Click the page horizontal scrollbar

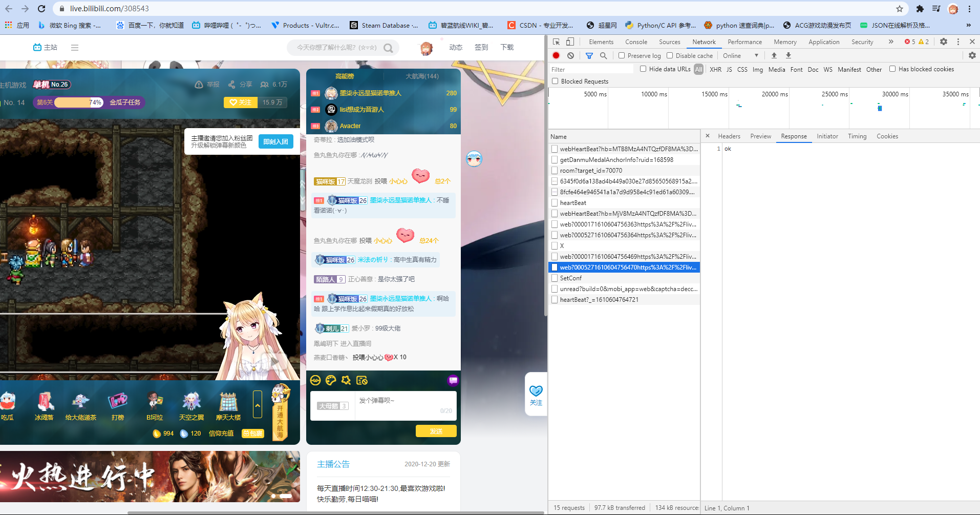click(335, 512)
